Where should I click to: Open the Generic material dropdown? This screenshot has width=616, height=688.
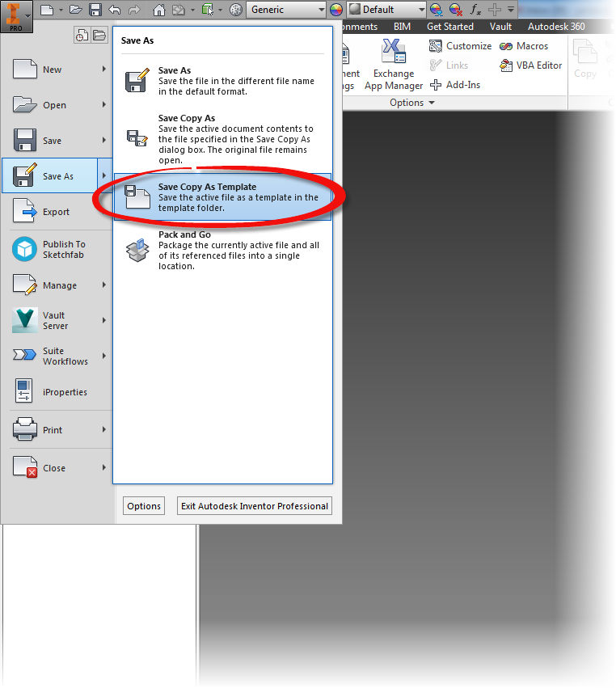[x=286, y=10]
